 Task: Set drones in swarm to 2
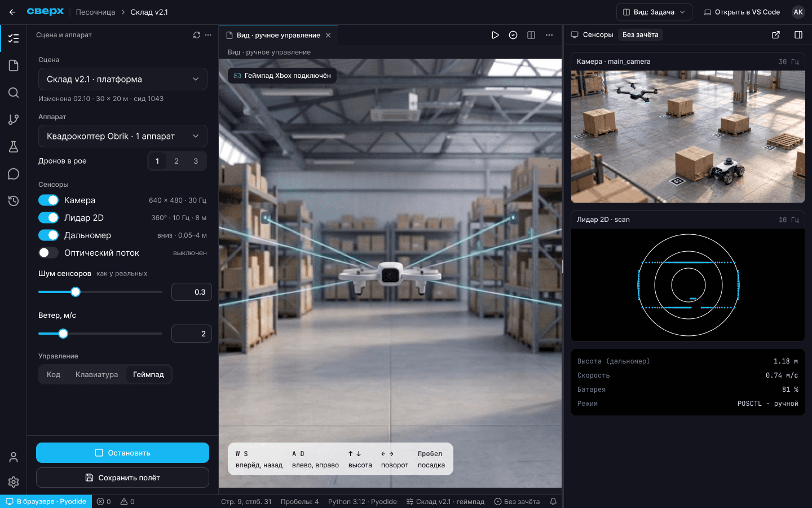click(176, 161)
